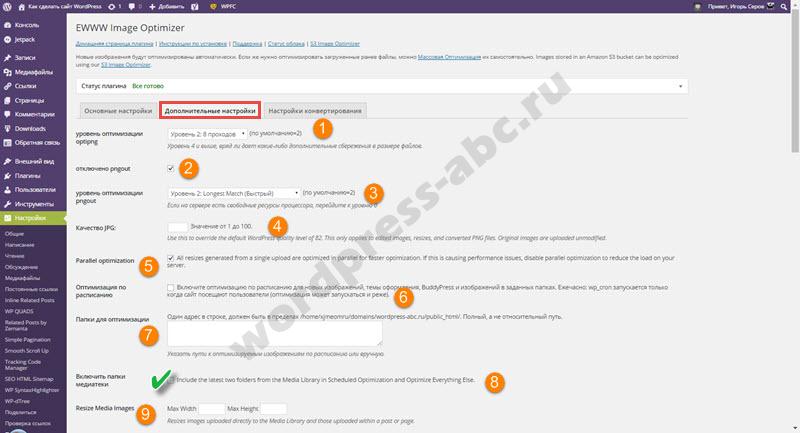Viewport: 800px width, 433px height.
Task: Click the Качество JPG input field
Action: 178,227
